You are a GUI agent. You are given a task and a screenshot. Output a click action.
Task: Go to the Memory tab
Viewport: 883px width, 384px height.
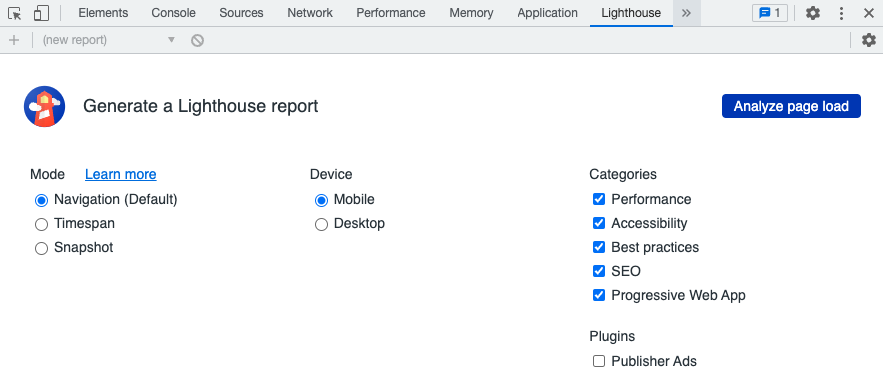coord(471,13)
